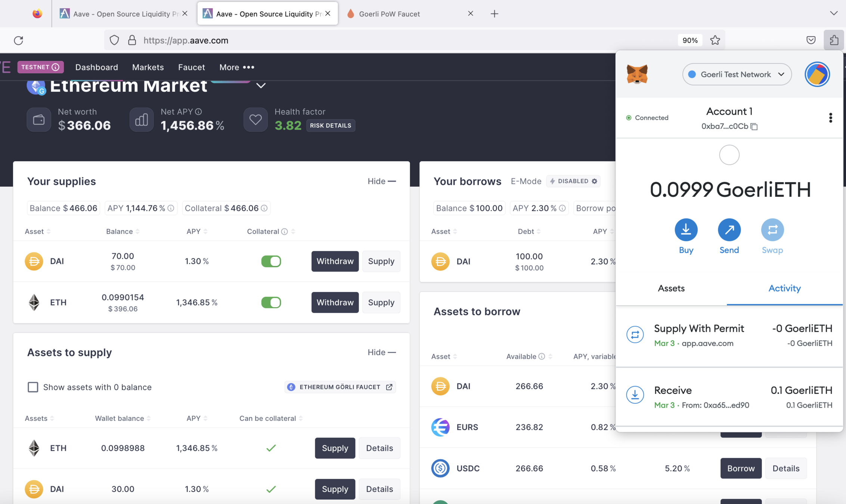
Task: Click the MetaMask Swap icon
Action: click(x=772, y=230)
